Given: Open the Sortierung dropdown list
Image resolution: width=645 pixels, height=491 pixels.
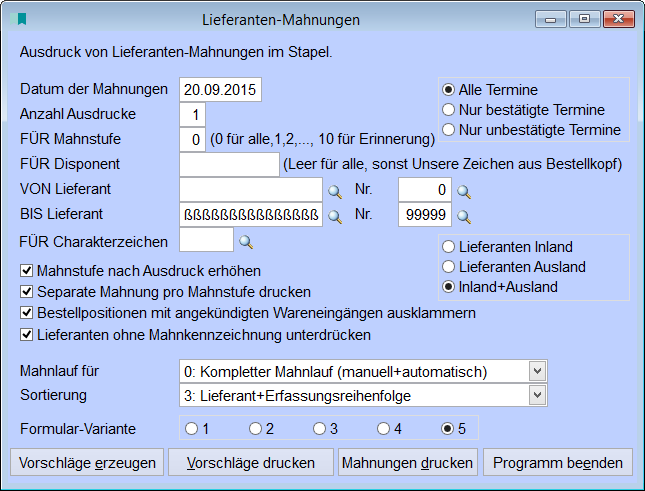Looking at the screenshot, I should point(538,396).
